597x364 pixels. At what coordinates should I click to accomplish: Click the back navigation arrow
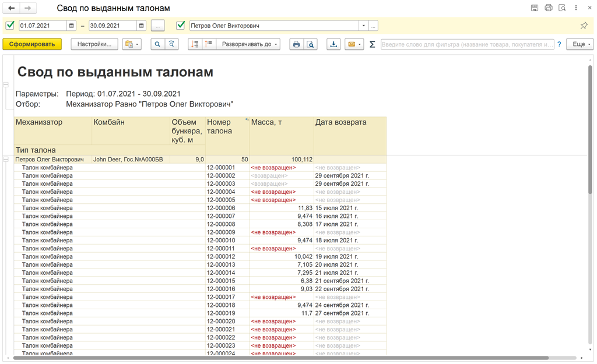[x=11, y=8]
